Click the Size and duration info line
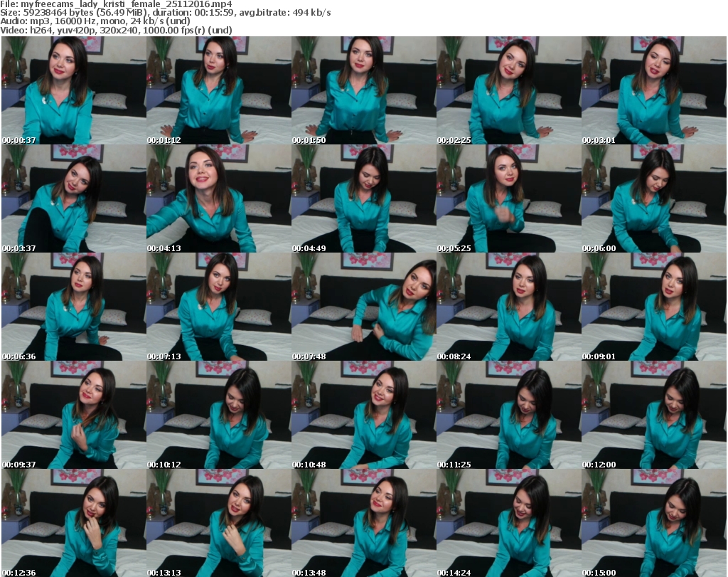The image size is (728, 577). tap(165, 13)
